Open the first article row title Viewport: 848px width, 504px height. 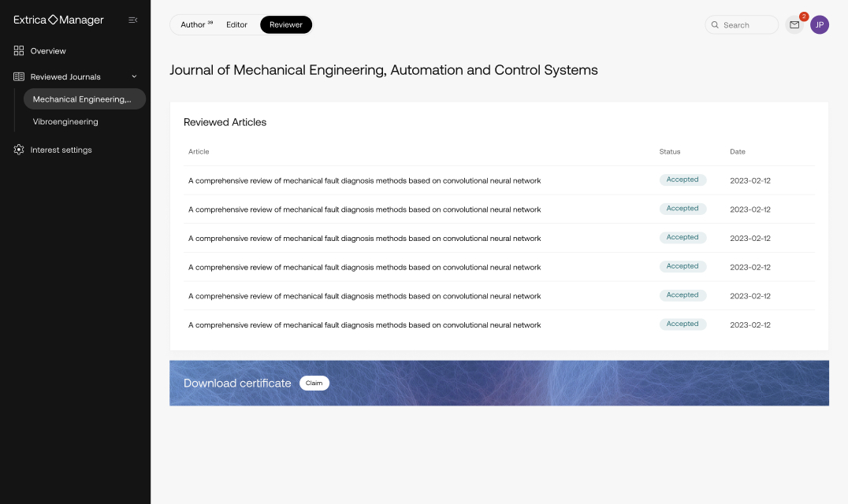365,180
